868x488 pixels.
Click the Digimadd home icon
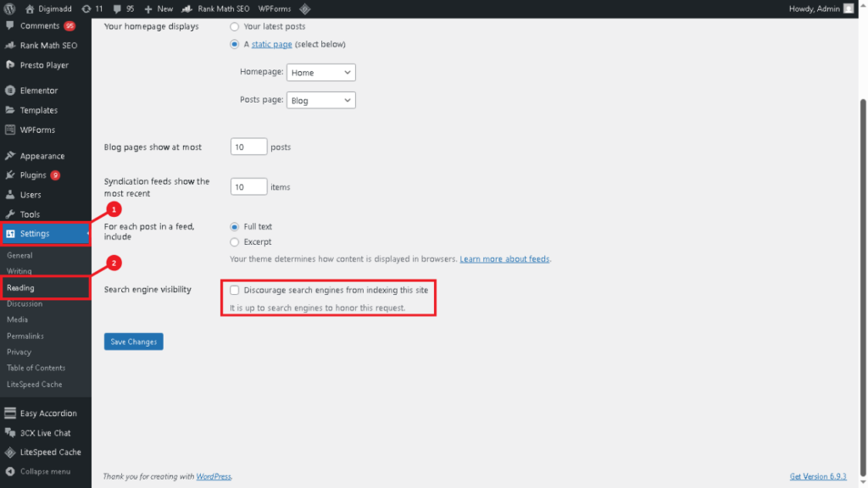(x=30, y=8)
